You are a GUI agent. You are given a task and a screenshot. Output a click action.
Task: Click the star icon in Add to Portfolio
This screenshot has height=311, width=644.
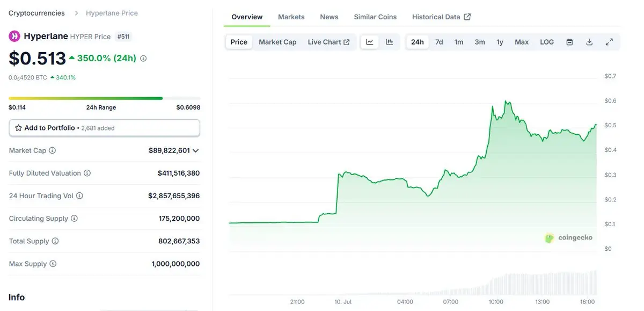click(18, 128)
